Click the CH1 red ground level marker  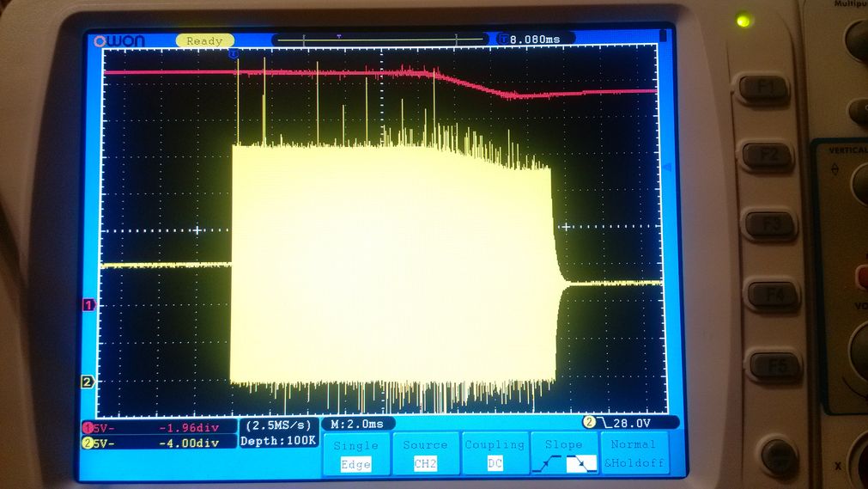[88, 305]
